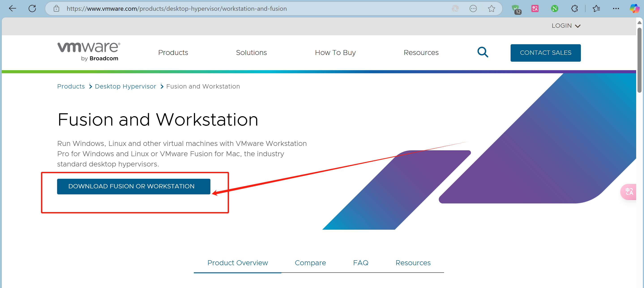Open the green shield extension with badge 12

coord(516,9)
